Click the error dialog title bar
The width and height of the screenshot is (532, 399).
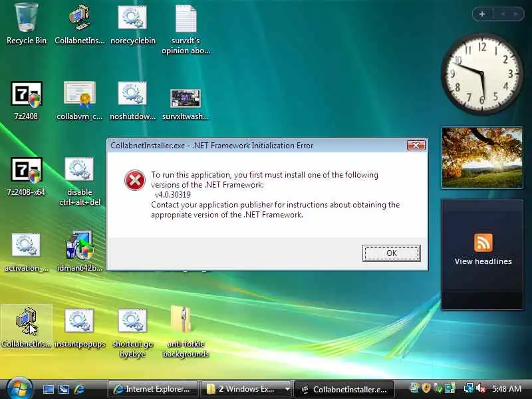click(x=258, y=146)
